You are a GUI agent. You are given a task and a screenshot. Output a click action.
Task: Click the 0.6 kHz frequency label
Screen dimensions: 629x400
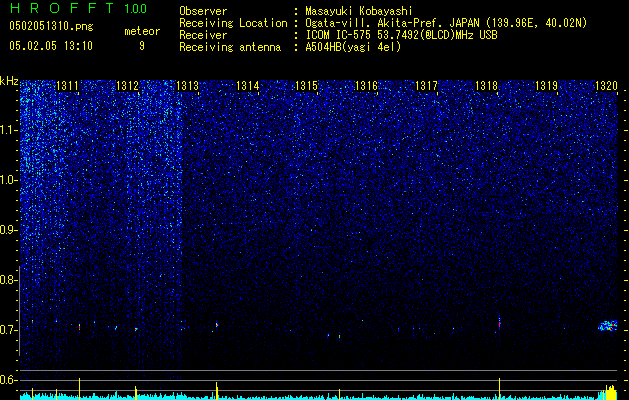point(8,380)
